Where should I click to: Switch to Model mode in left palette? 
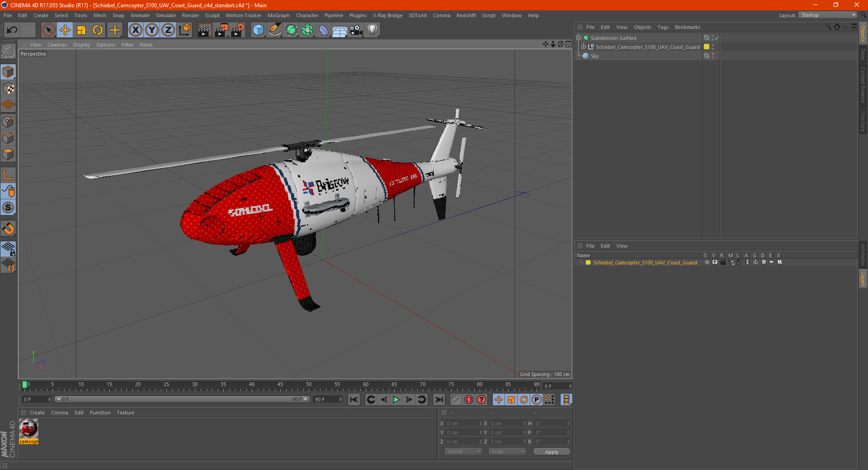9,72
